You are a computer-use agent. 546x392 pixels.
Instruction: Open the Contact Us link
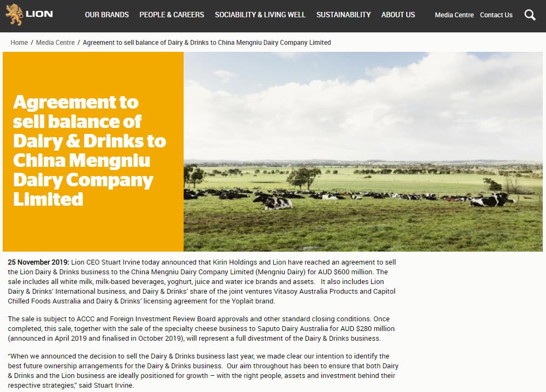click(x=496, y=15)
